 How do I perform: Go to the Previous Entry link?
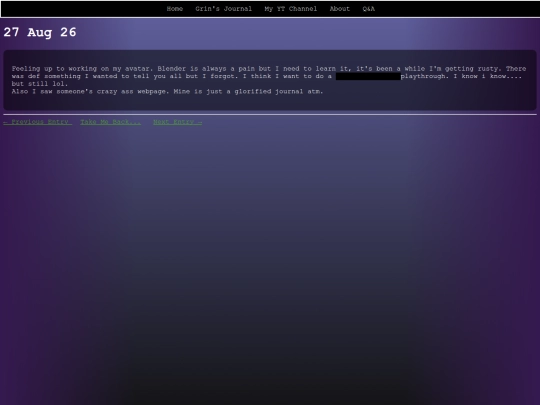click(38, 122)
